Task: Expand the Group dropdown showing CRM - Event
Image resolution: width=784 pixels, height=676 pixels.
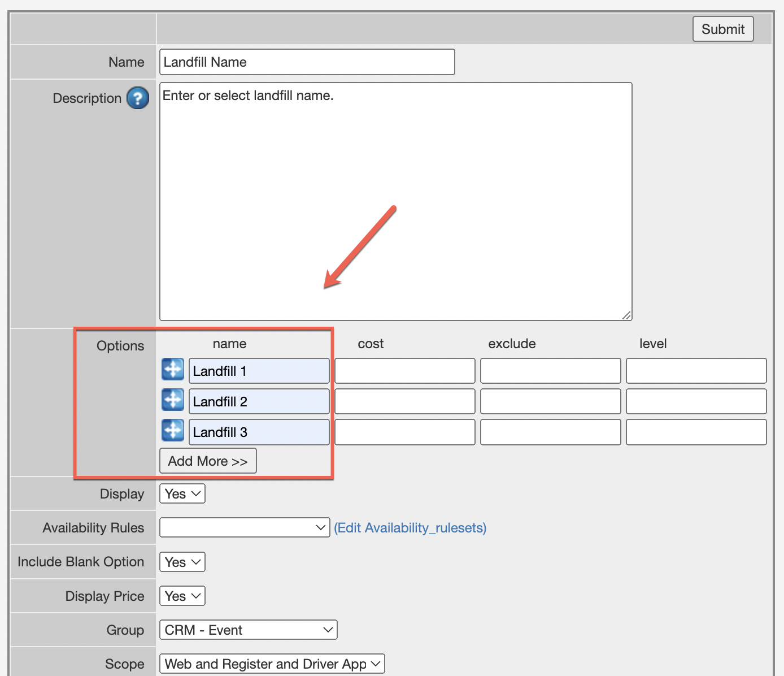Action: tap(249, 630)
